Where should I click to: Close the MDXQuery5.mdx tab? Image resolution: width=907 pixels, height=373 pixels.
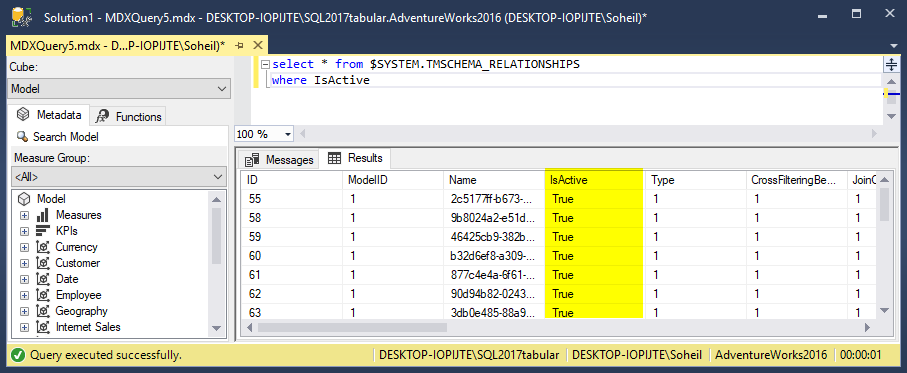pyautogui.click(x=257, y=46)
